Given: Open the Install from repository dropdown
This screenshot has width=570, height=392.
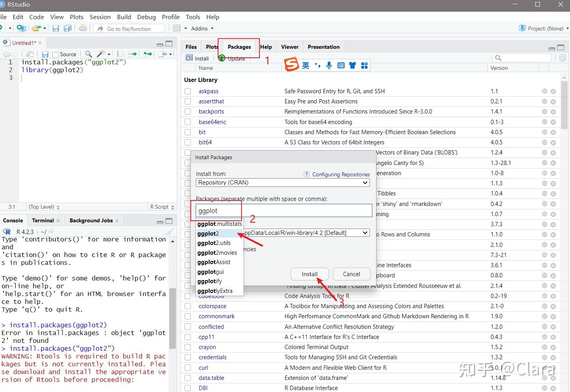Looking at the screenshot, I should pyautogui.click(x=282, y=183).
